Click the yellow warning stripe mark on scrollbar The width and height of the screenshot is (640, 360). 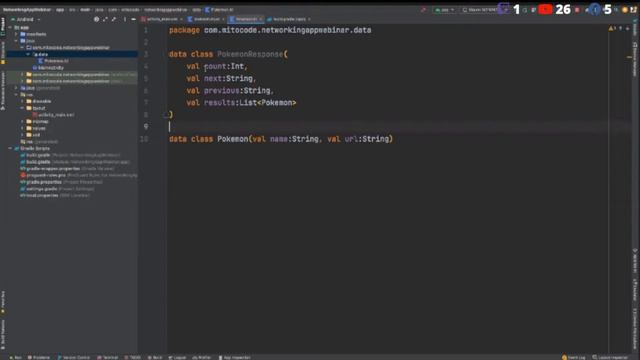click(x=629, y=57)
